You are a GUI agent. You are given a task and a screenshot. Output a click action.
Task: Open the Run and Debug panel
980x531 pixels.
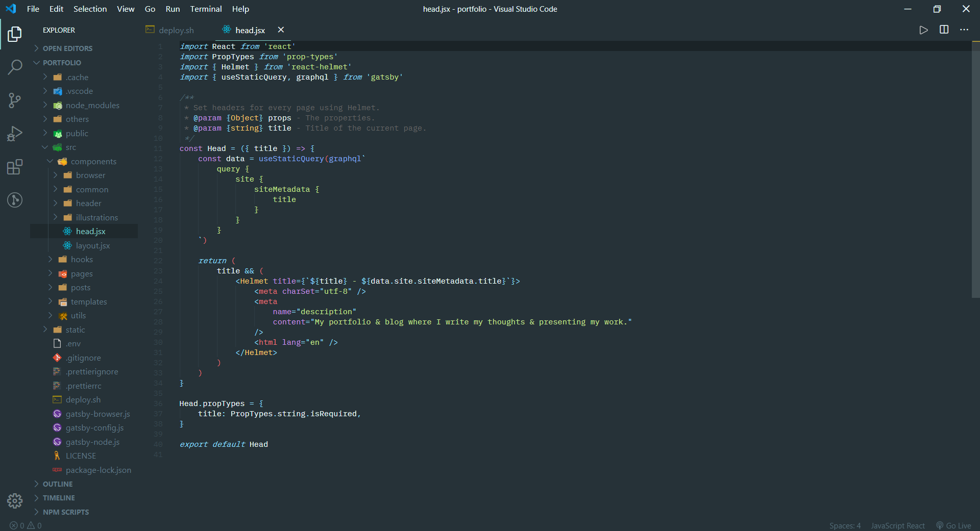tap(15, 133)
